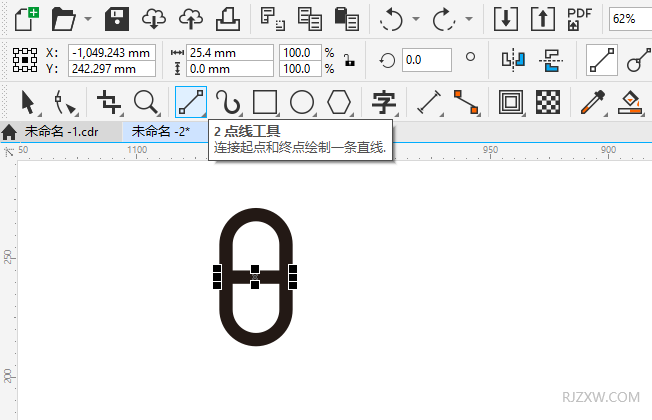The image size is (652, 420).
Task: Select the perpendicular line mode
Action: (639, 60)
